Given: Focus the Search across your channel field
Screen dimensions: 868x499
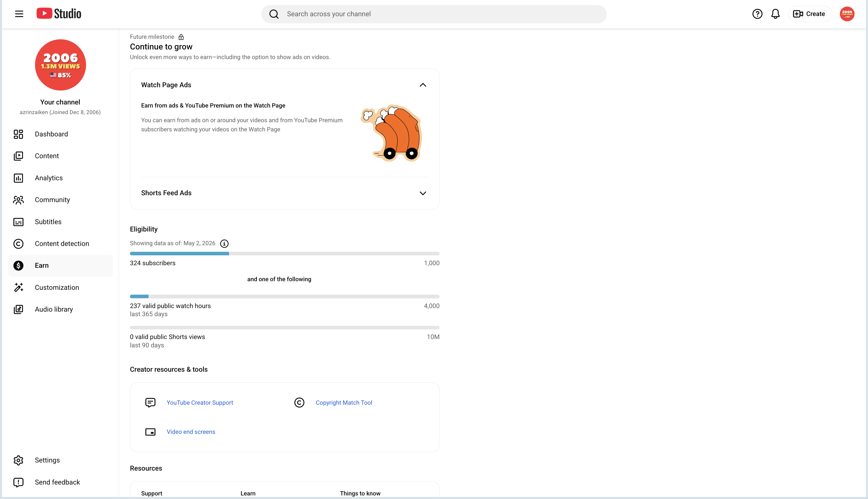Looking at the screenshot, I should 433,14.
